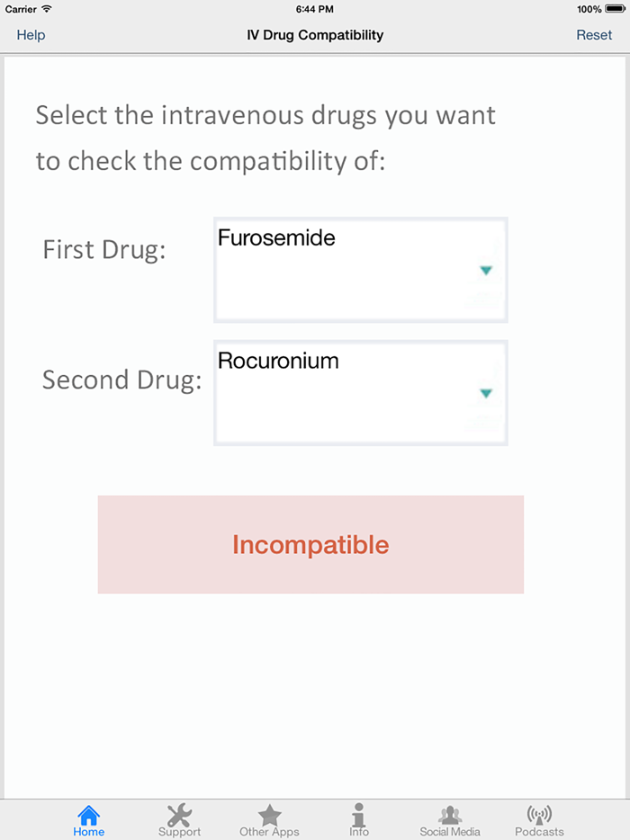
Task: Open the Second Drug selection dropdown
Action: (x=360, y=392)
